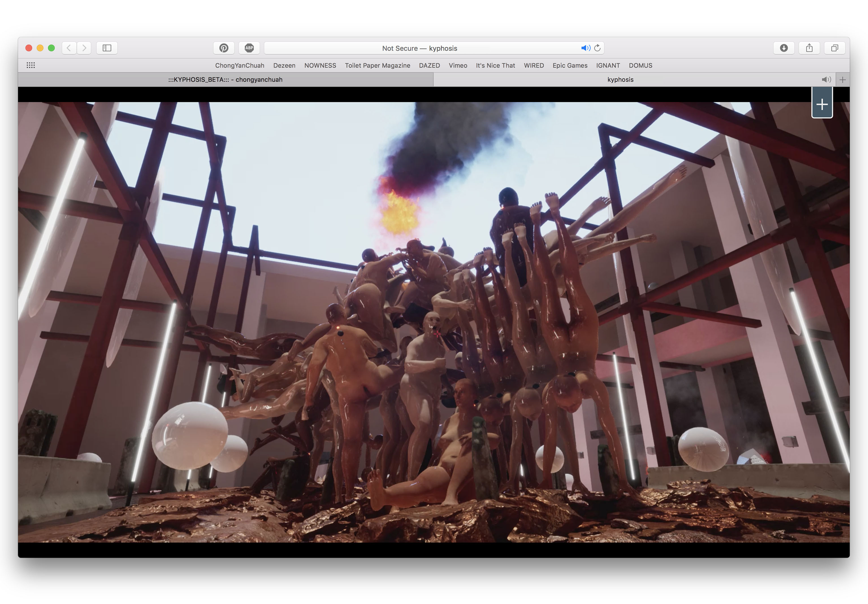868x604 pixels.
Task: Expand the white plus overlay panel
Action: click(822, 104)
